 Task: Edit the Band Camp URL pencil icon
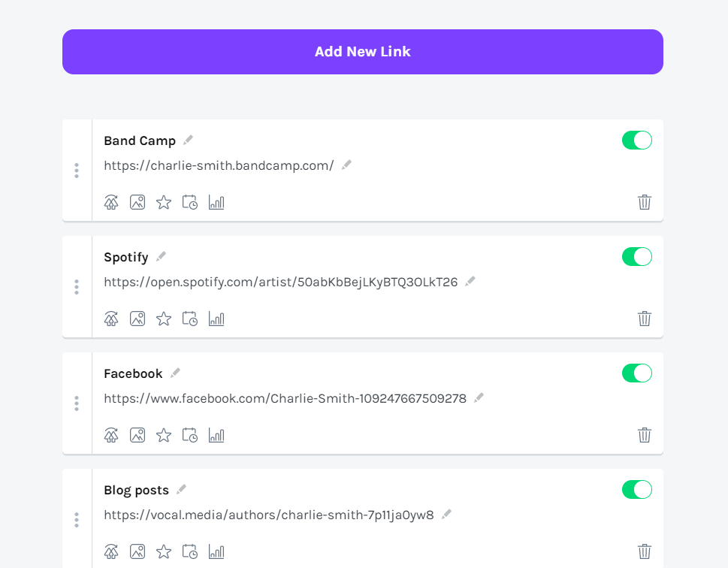(x=346, y=165)
